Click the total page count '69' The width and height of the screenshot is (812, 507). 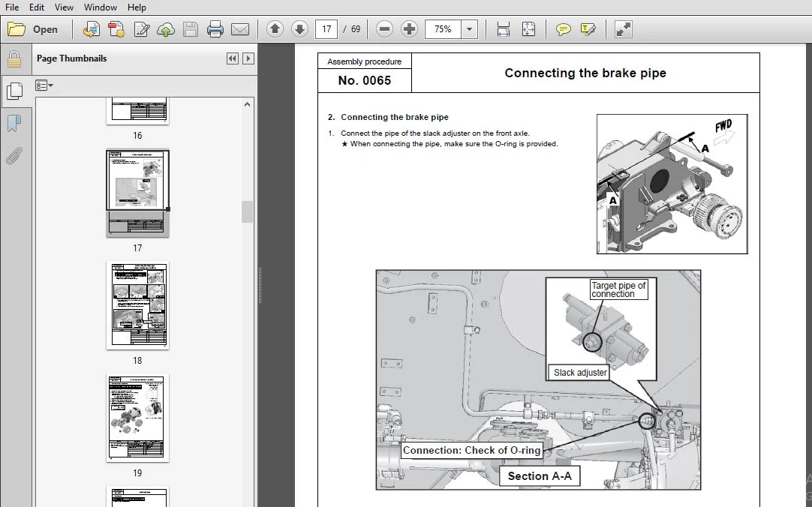click(355, 29)
